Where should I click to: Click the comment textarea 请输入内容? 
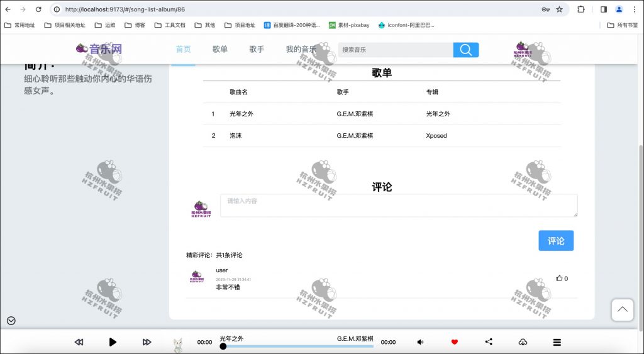[x=399, y=206]
